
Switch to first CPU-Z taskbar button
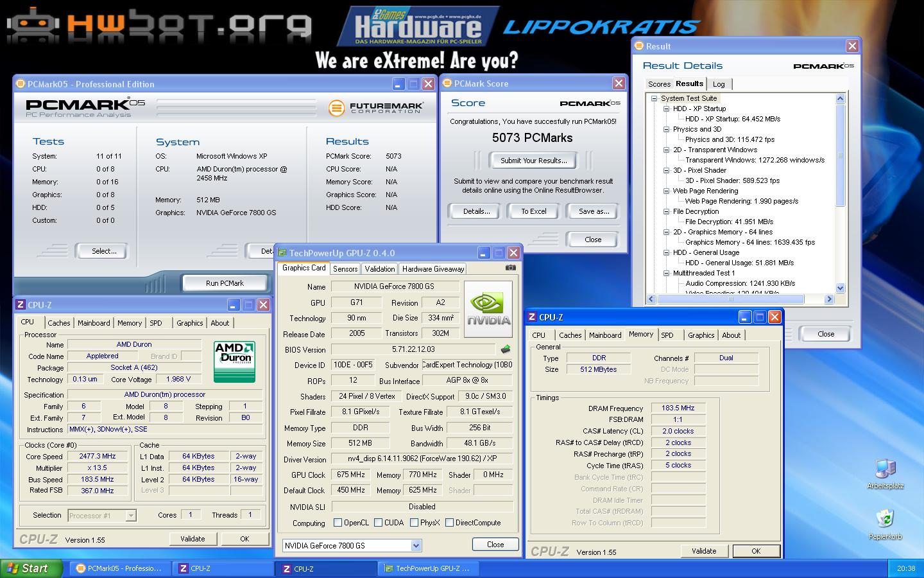[224, 568]
